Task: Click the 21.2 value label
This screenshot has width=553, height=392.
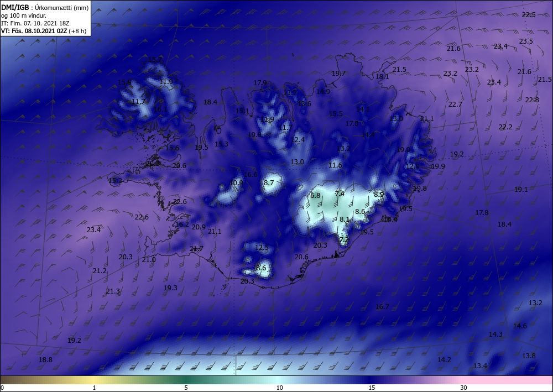Action: point(100,271)
